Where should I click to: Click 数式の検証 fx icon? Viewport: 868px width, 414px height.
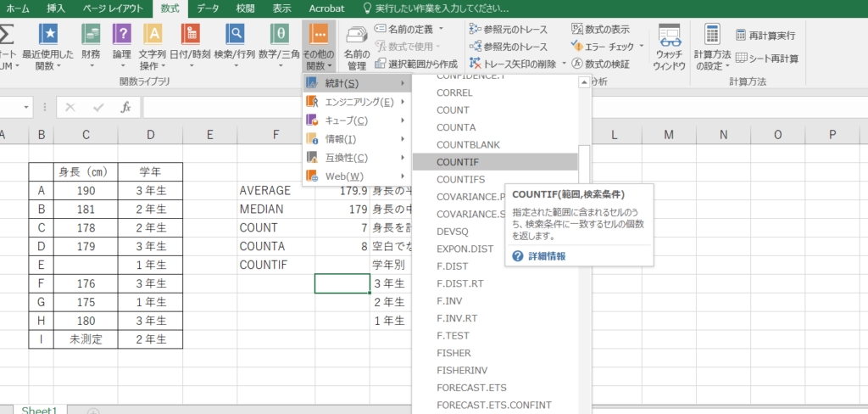(x=576, y=64)
